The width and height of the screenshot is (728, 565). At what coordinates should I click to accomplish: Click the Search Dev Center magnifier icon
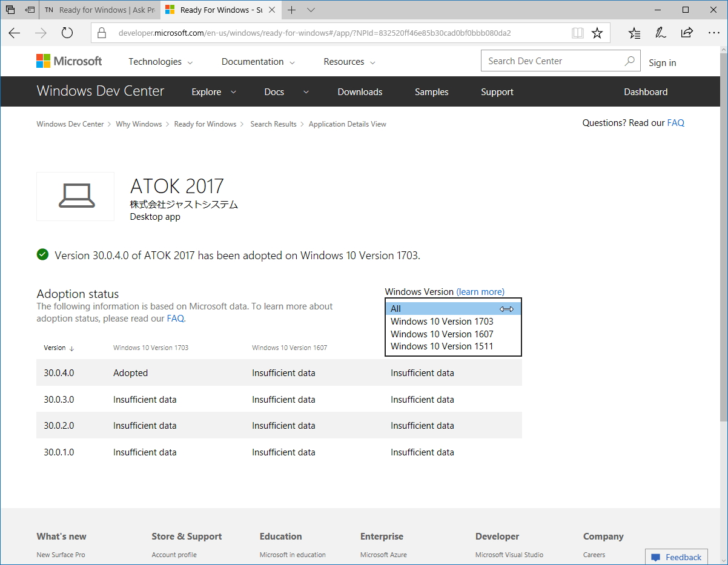[x=630, y=61]
